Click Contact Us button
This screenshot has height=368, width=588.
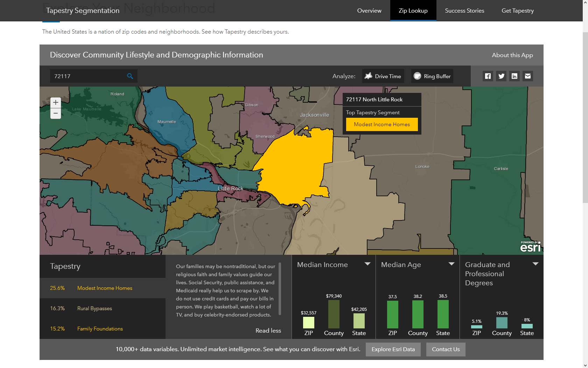pyautogui.click(x=446, y=349)
